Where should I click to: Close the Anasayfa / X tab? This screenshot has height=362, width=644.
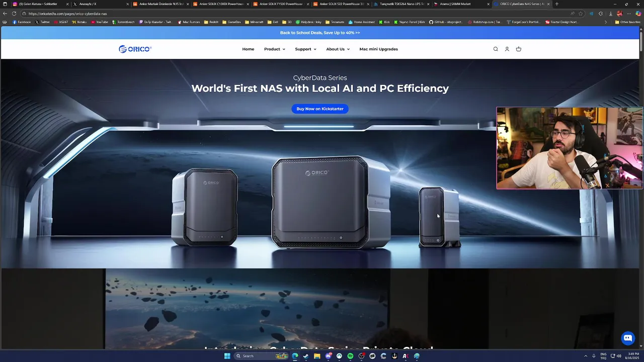(127, 4)
